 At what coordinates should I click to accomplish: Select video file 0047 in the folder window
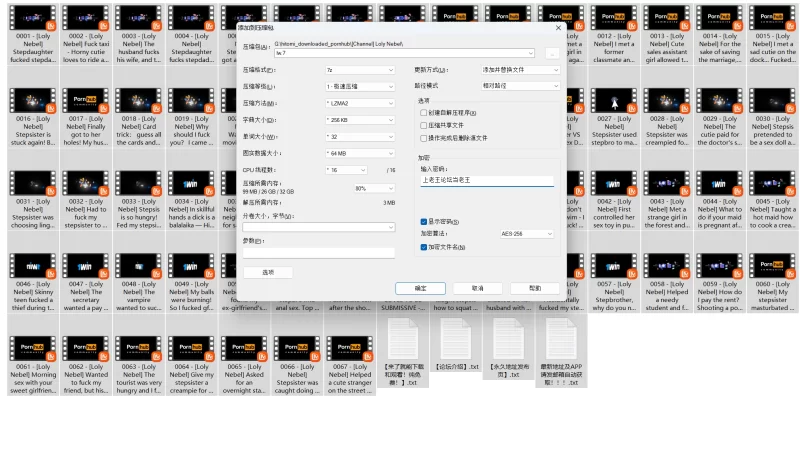click(x=86, y=282)
